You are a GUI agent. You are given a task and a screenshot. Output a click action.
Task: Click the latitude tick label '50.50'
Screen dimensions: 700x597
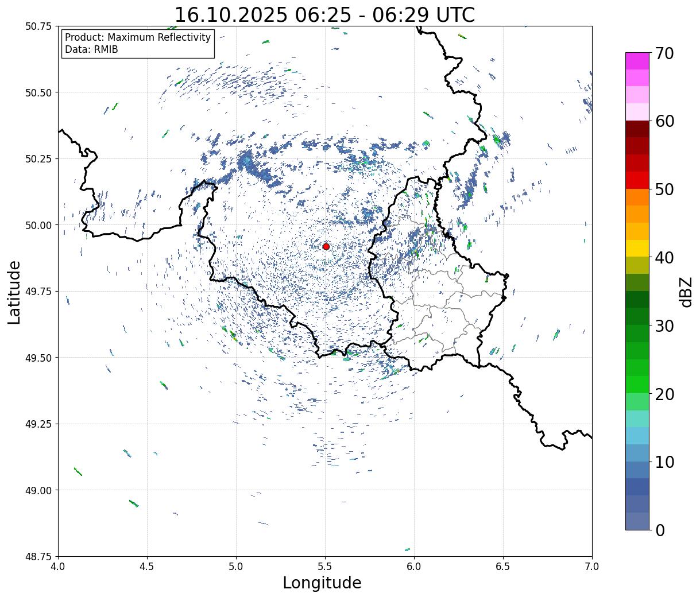click(38, 92)
